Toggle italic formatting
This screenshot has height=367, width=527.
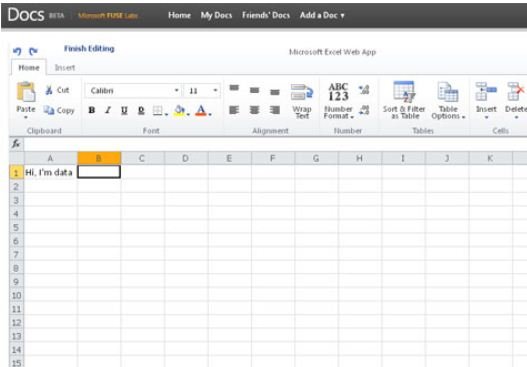tap(108, 110)
